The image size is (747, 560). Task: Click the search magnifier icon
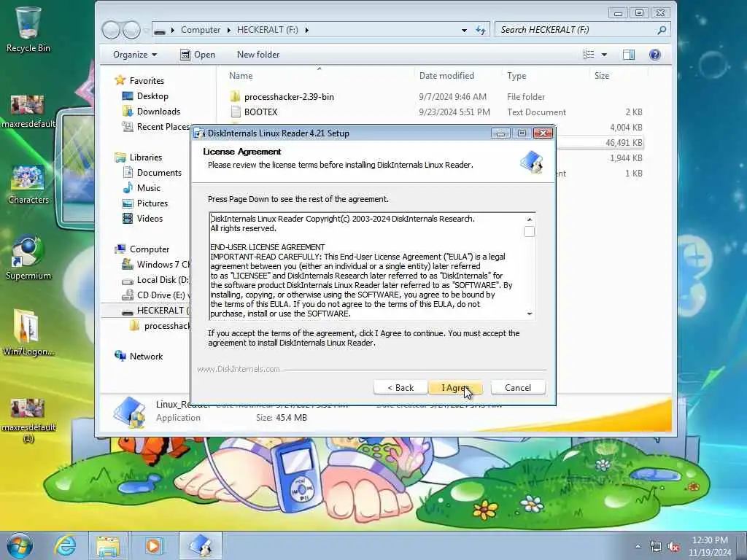coord(662,30)
